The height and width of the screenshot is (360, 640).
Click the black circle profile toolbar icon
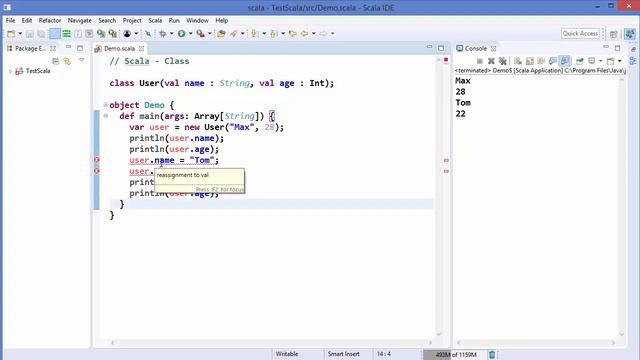point(127,33)
